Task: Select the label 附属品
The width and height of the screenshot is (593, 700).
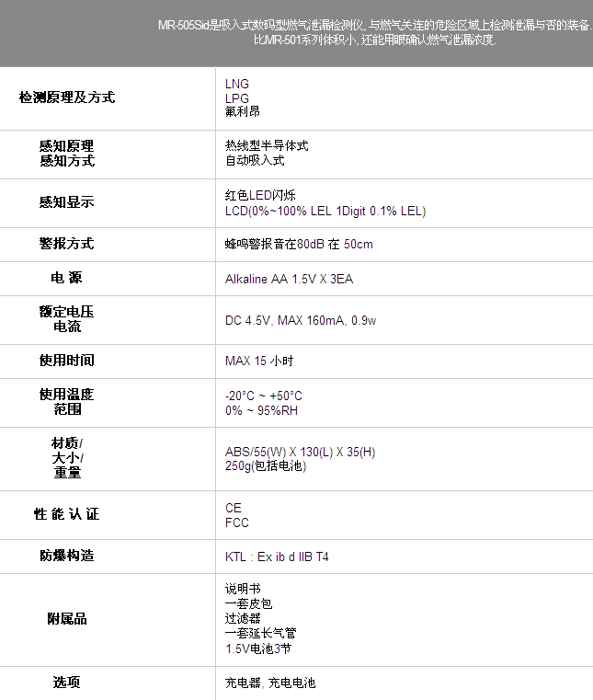Action: click(67, 619)
